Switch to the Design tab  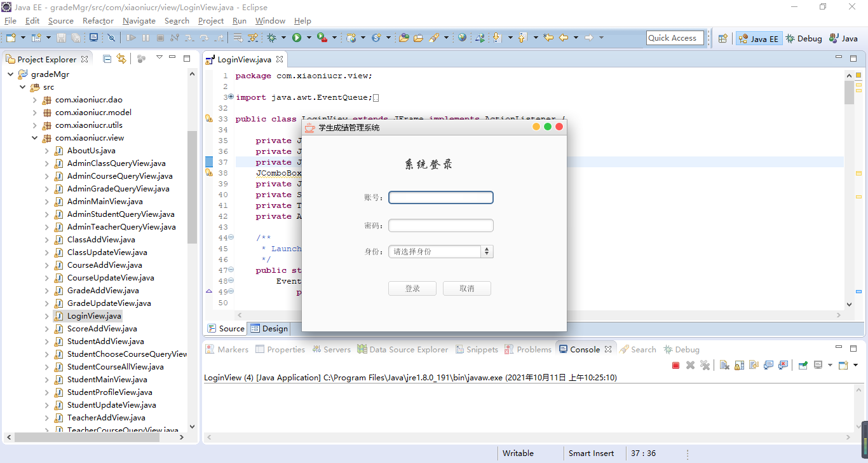pos(269,329)
